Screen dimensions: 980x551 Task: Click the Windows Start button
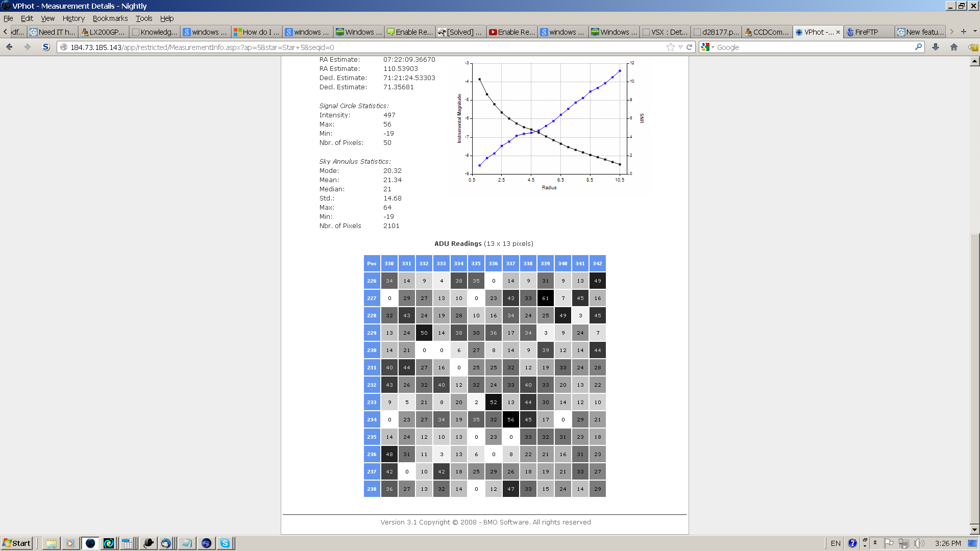pyautogui.click(x=16, y=543)
